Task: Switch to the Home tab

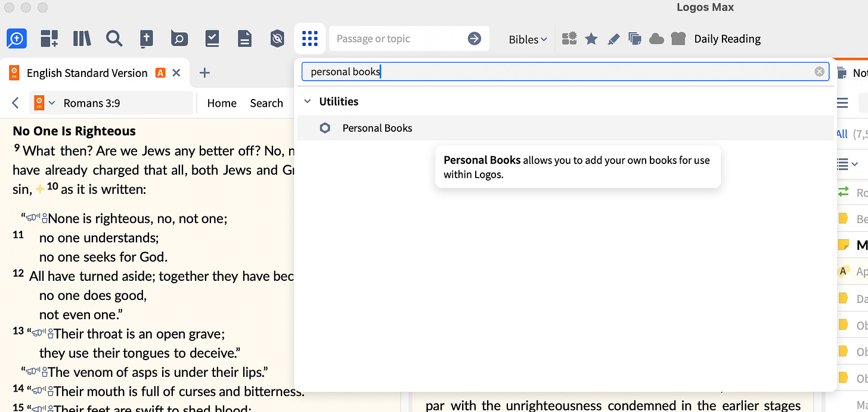Action: tap(221, 103)
